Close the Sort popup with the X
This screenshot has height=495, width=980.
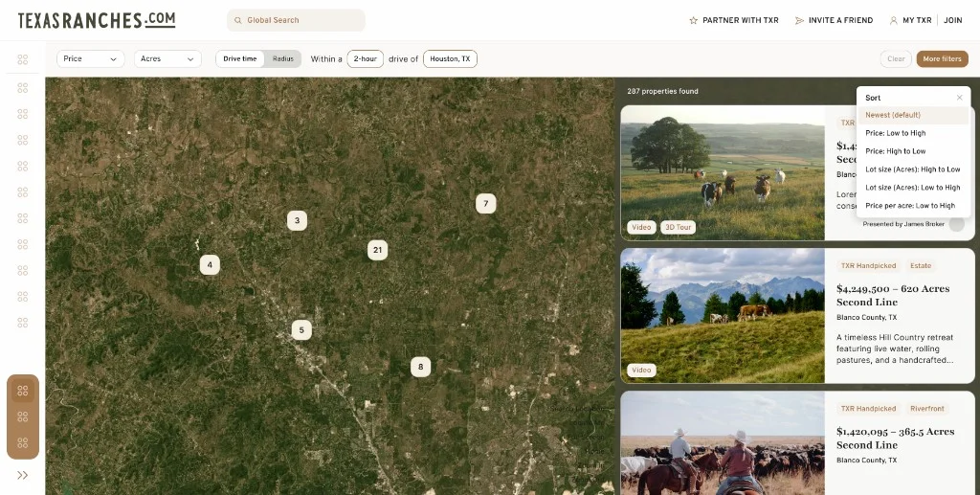coord(959,98)
